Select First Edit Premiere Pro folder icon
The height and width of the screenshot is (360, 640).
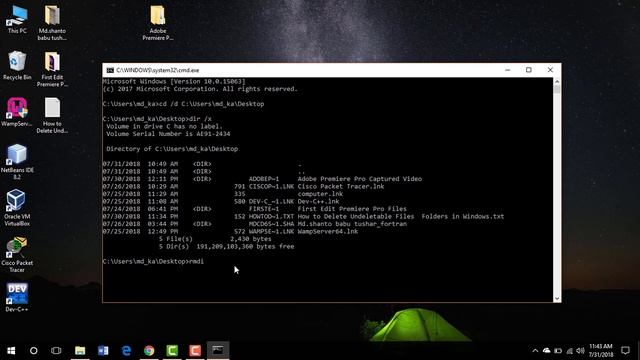pos(52,69)
